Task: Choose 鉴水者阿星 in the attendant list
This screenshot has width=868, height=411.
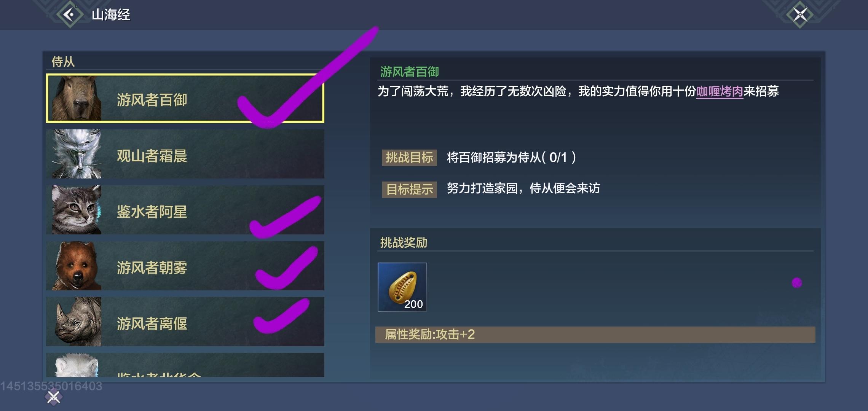Action: tap(185, 210)
